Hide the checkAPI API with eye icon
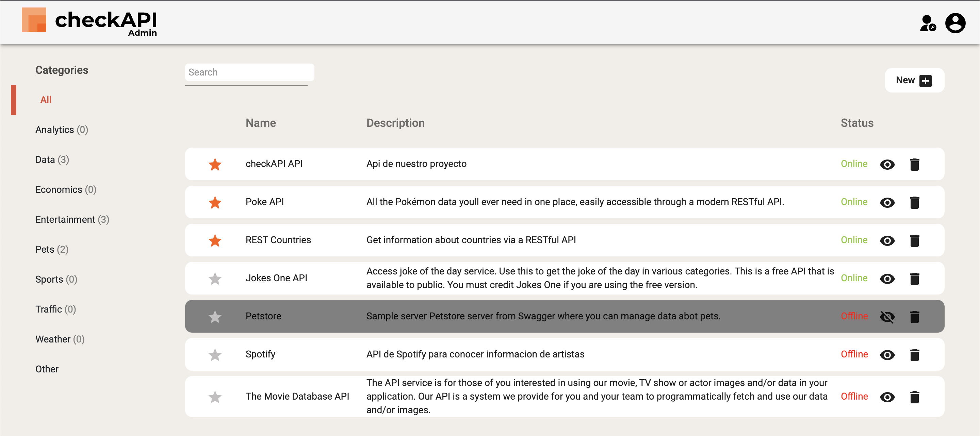Image resolution: width=980 pixels, height=436 pixels. pyautogui.click(x=887, y=164)
